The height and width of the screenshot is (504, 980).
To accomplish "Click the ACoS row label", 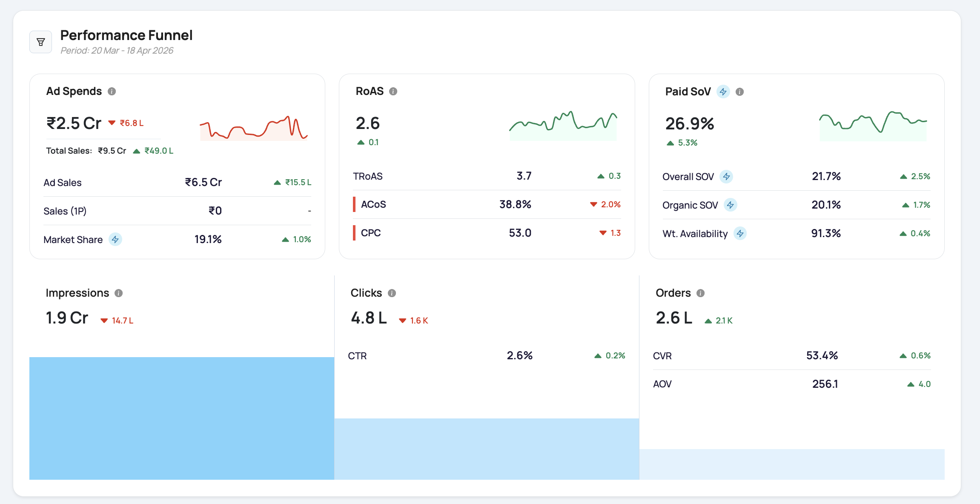I will (x=373, y=204).
